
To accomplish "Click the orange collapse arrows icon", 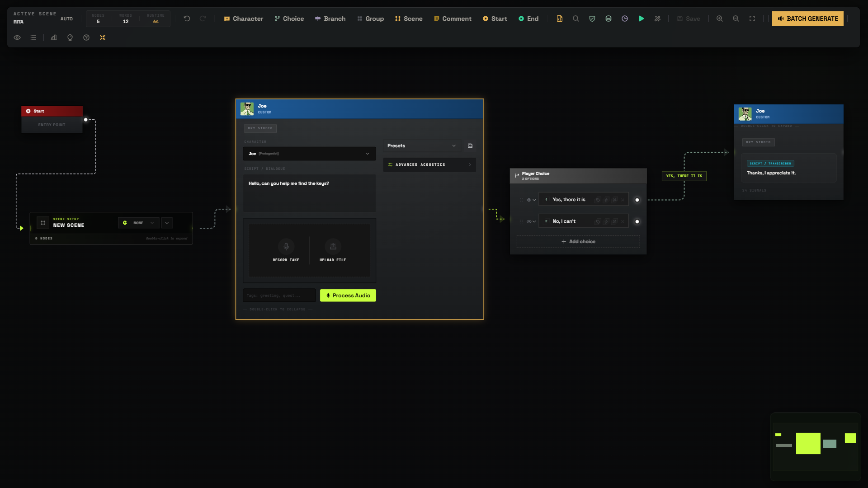I will pyautogui.click(x=103, y=38).
